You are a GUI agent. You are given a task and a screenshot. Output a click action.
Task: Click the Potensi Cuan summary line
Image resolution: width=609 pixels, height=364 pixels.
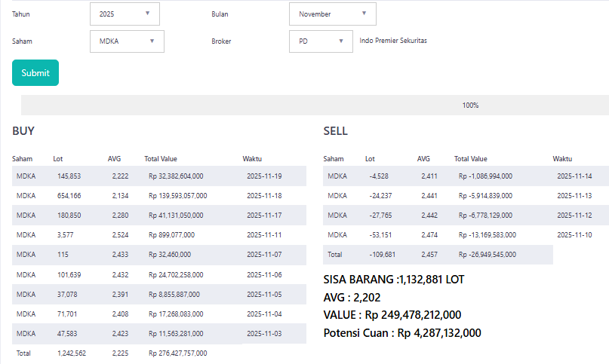coord(402,332)
